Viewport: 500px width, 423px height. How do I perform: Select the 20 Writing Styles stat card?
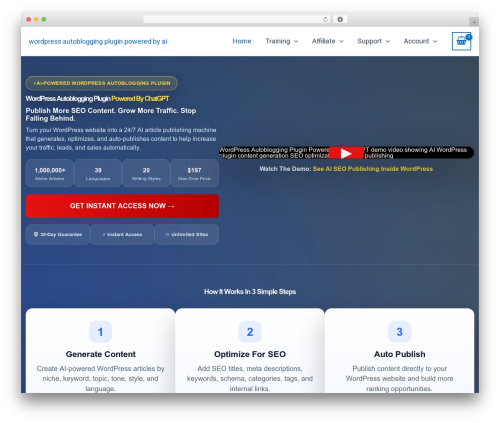coord(146,173)
